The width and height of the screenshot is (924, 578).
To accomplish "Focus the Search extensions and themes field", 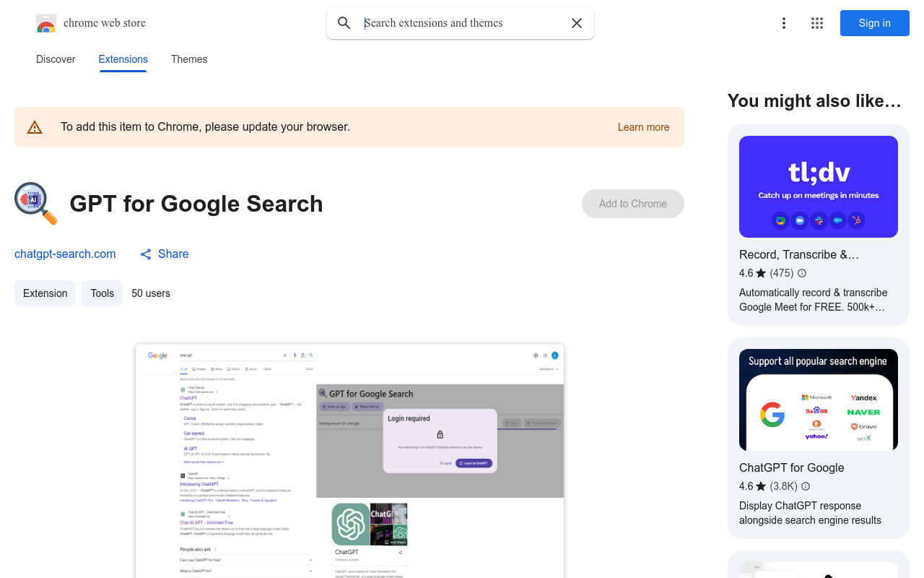I will (x=462, y=23).
